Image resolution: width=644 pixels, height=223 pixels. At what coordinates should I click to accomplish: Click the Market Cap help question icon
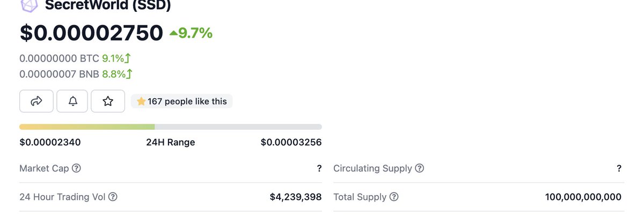pos(76,168)
